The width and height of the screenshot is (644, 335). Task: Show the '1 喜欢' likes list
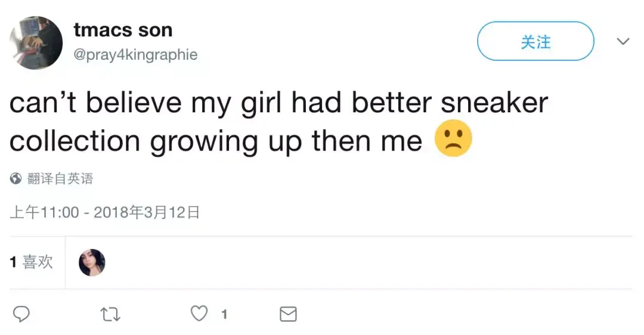pos(31,262)
